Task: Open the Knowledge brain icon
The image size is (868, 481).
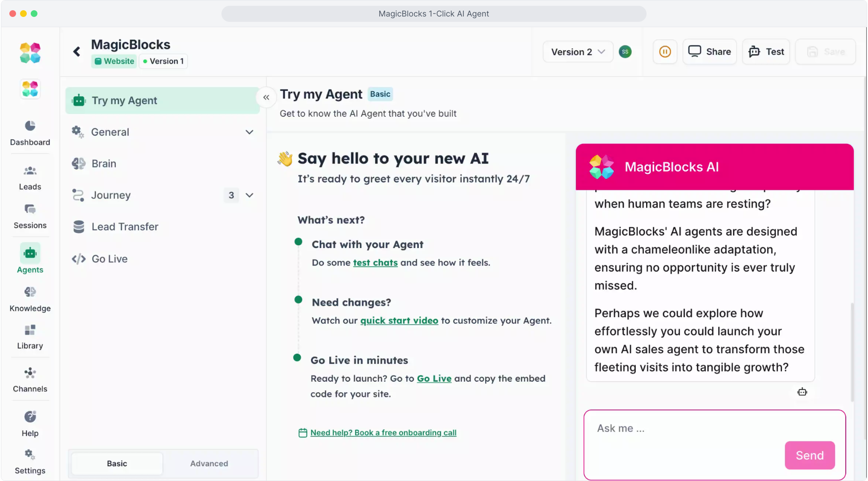Action: [x=30, y=293]
